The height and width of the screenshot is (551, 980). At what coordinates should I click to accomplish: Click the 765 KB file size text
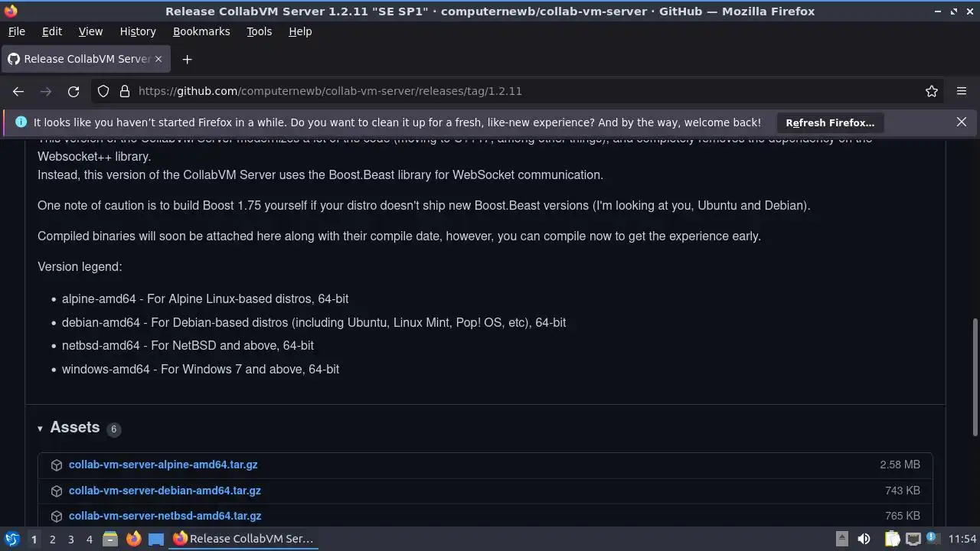903,516
